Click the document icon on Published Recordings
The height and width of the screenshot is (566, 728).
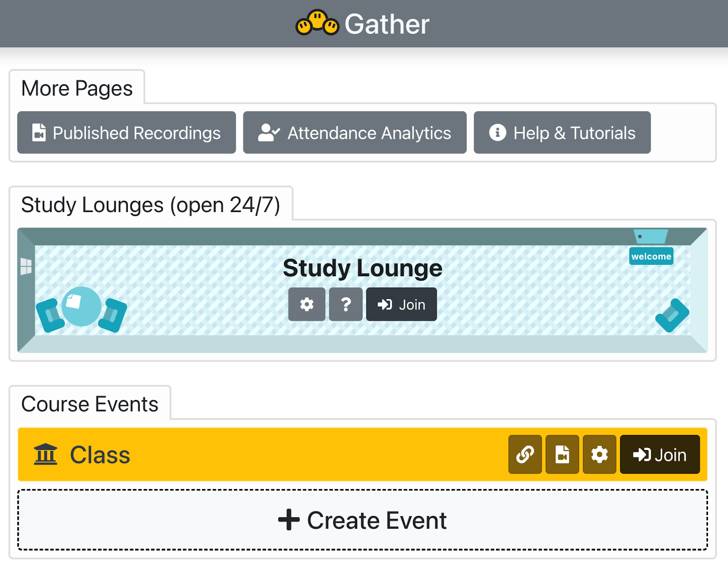(38, 132)
